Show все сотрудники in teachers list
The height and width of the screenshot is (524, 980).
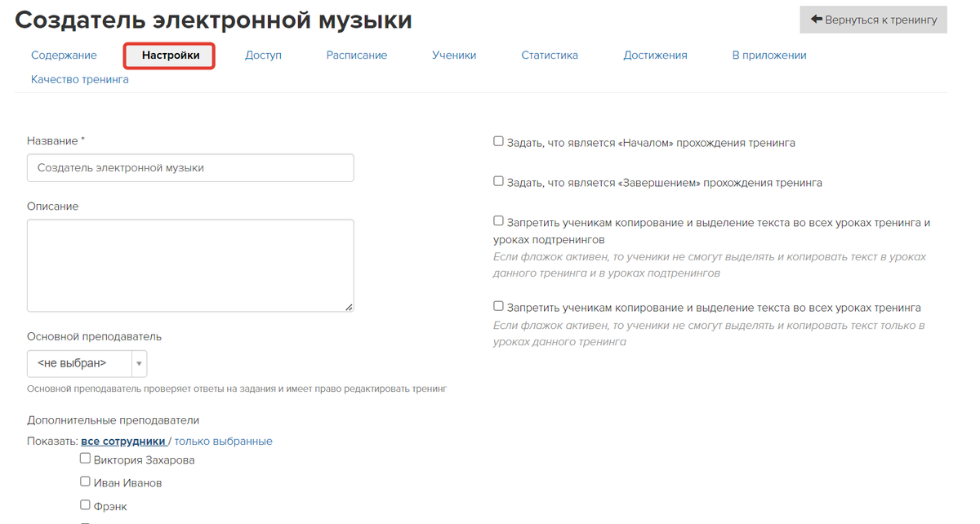tap(123, 442)
